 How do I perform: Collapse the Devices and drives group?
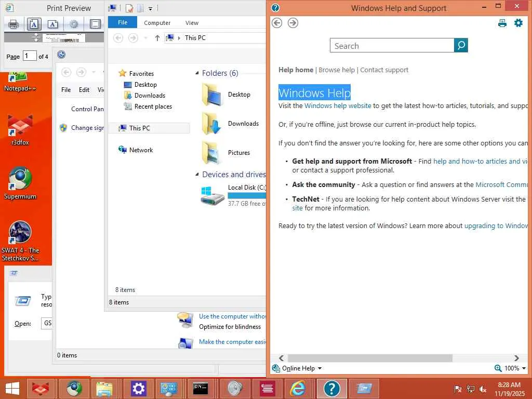197,175
